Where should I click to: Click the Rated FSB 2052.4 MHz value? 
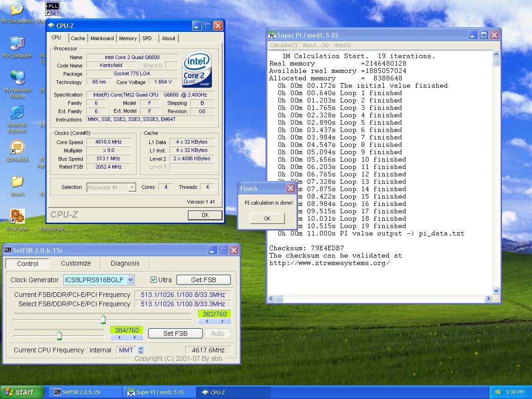tap(109, 167)
